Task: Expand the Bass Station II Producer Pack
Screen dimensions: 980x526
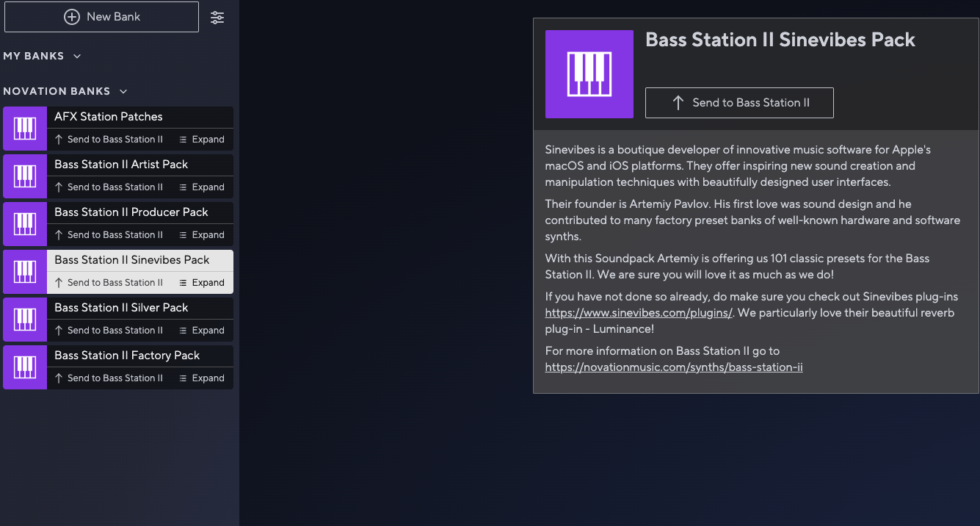Action: pyautogui.click(x=202, y=235)
